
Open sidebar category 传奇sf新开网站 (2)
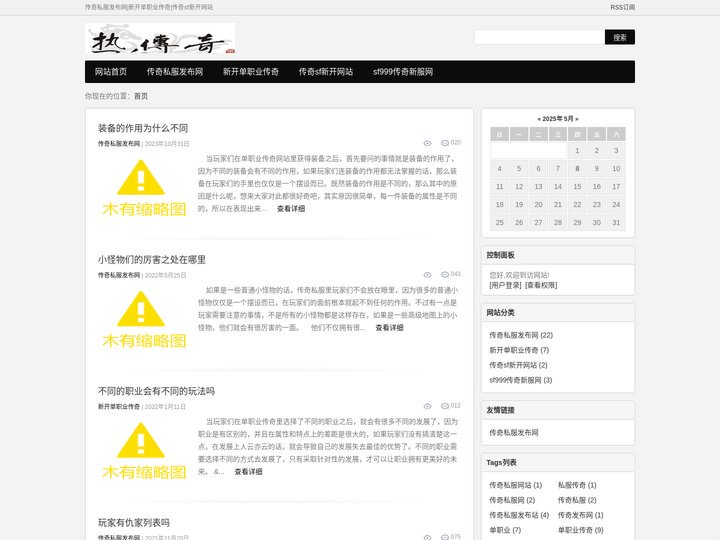(x=518, y=365)
